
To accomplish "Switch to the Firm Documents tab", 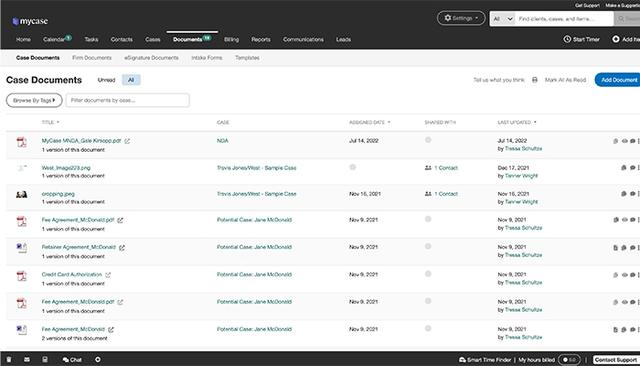I will (x=92, y=58).
